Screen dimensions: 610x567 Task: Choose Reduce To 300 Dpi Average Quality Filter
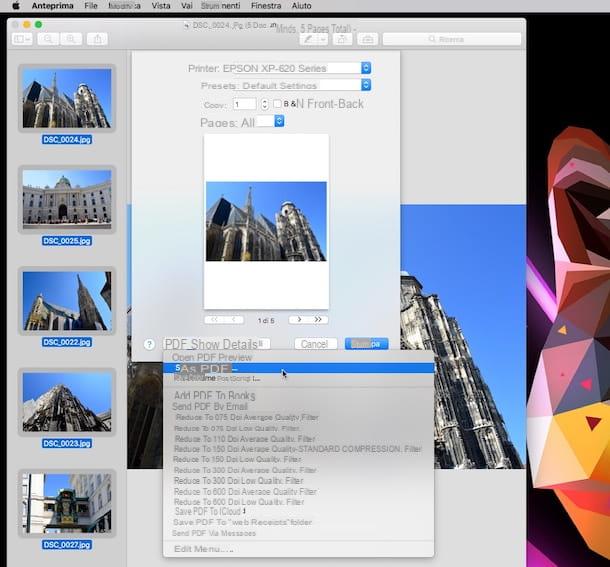(x=298, y=470)
